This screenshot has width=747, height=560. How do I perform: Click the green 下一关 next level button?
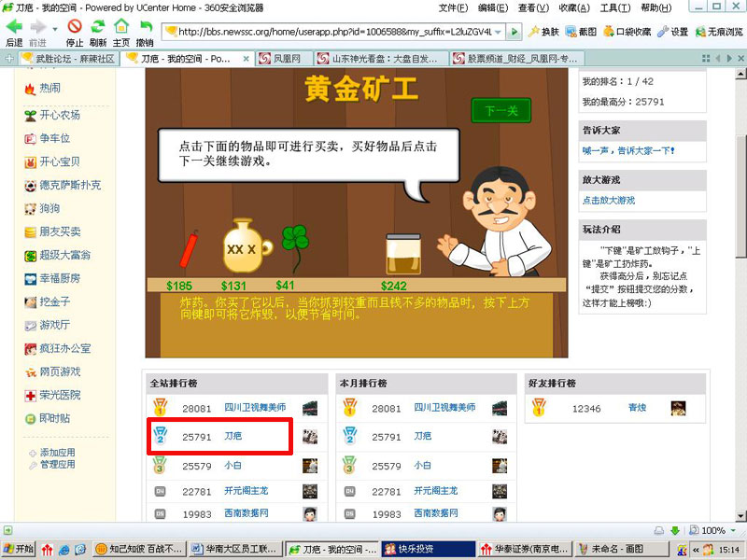click(x=500, y=110)
